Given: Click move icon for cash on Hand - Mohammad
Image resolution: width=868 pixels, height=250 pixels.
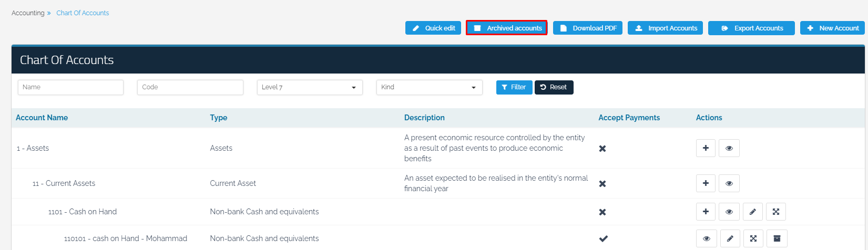Looking at the screenshot, I should point(753,238).
